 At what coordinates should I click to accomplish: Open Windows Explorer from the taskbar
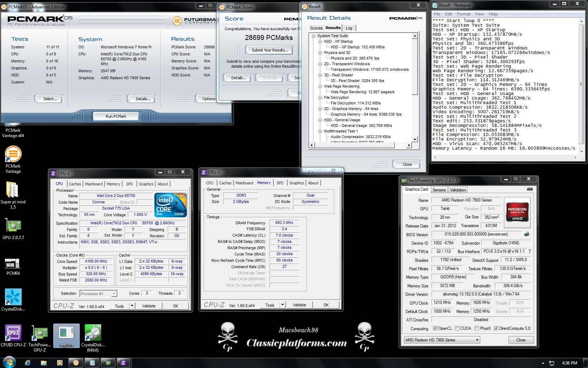[x=44, y=363]
